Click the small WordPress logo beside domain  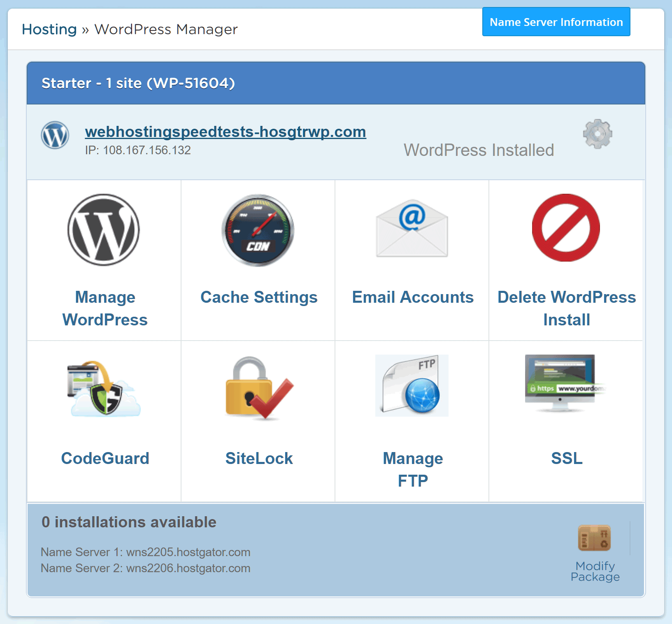click(55, 135)
